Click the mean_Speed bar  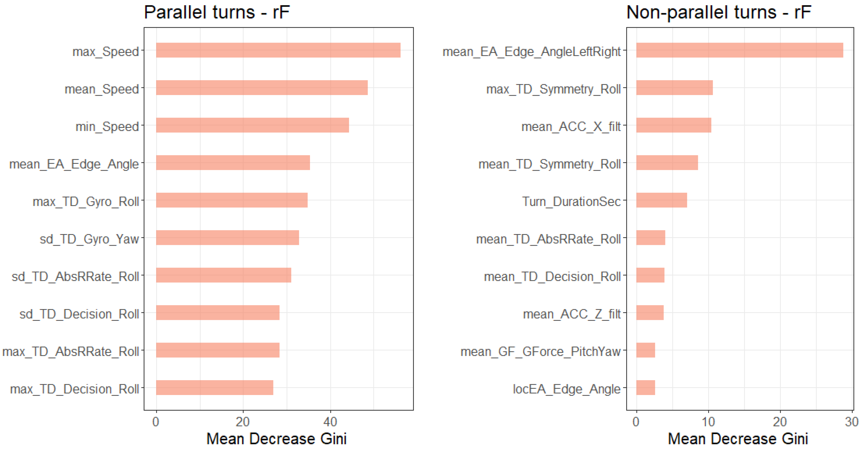pyautogui.click(x=261, y=88)
